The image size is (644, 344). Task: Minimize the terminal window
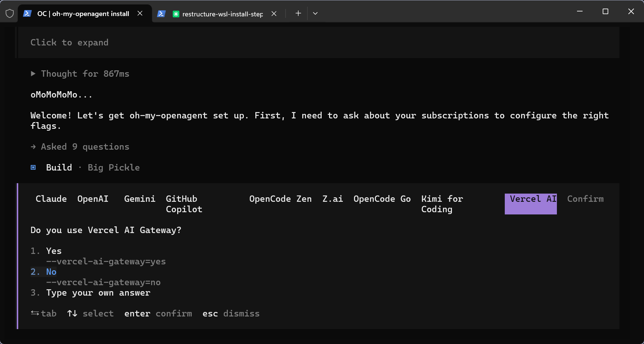[580, 12]
